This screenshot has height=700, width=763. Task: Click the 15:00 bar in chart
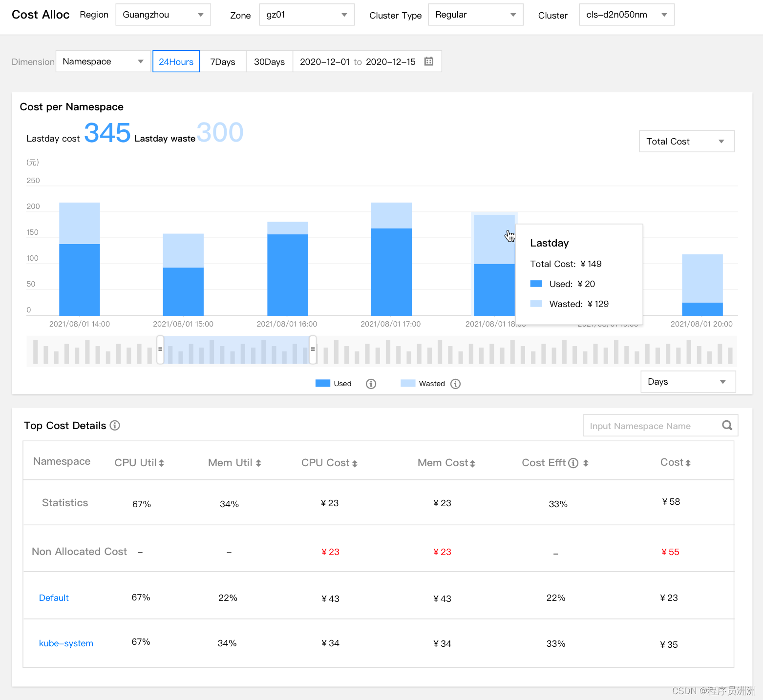click(183, 274)
